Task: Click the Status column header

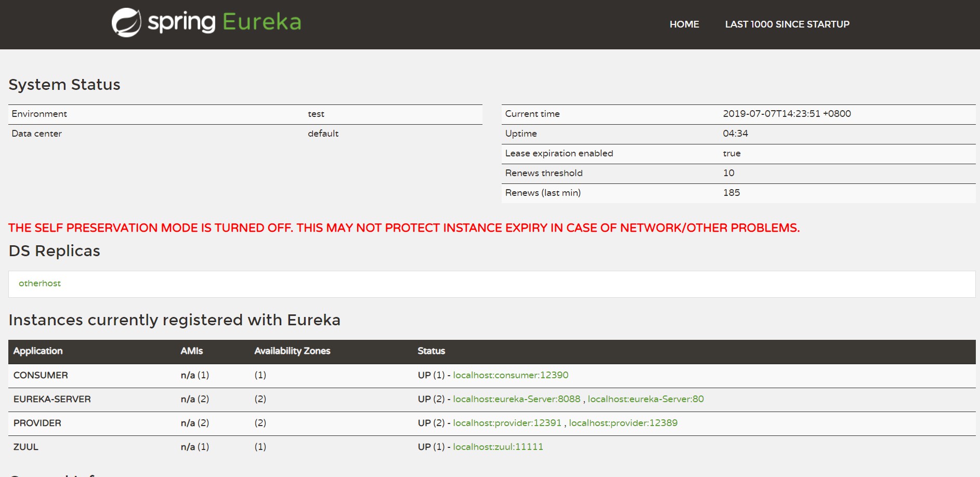Action: (432, 351)
